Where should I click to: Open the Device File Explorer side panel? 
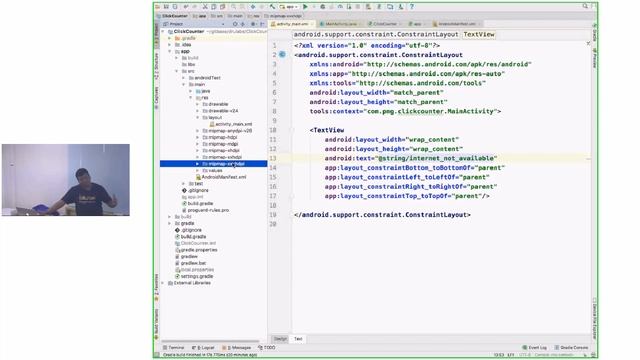point(594,318)
